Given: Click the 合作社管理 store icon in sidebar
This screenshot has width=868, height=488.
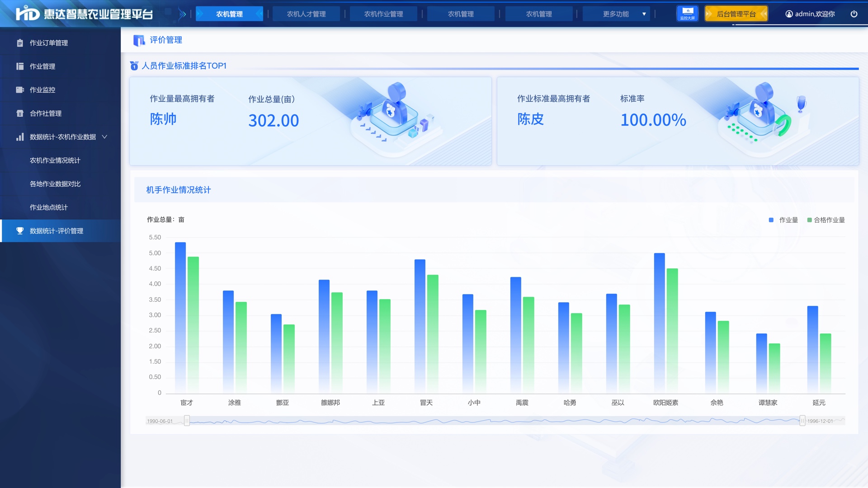Looking at the screenshot, I should [20, 113].
